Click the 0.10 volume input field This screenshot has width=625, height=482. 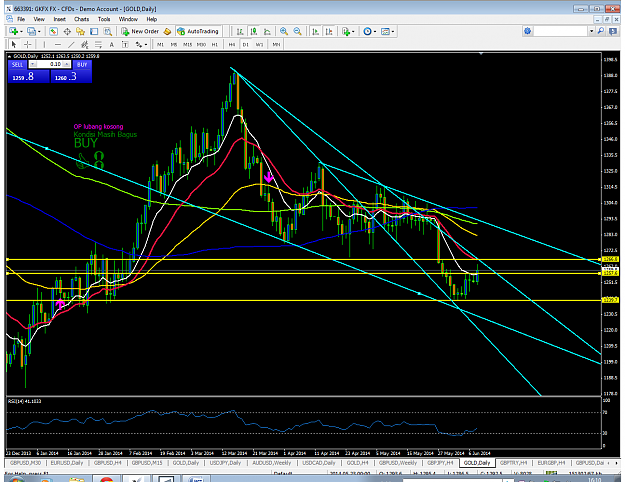[x=50, y=64]
